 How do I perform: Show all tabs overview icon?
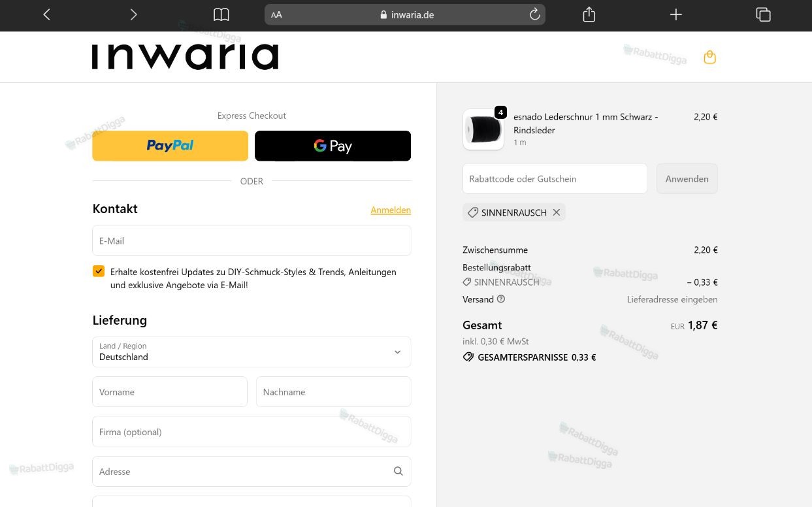tap(763, 14)
